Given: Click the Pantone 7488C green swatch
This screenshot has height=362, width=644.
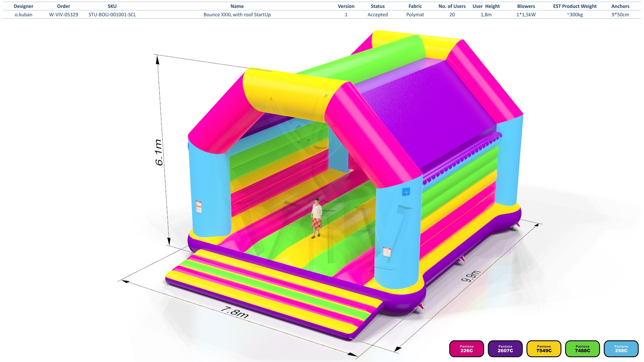Looking at the screenshot, I should point(582,349).
